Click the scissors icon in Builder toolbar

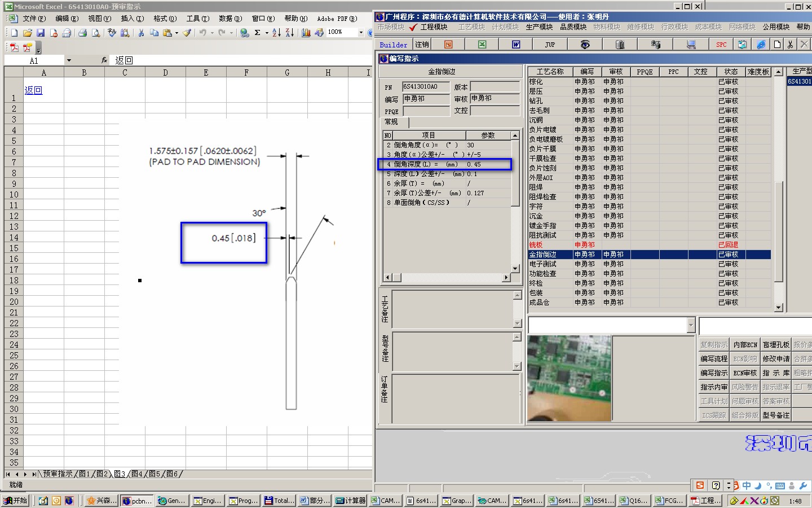[790, 44]
